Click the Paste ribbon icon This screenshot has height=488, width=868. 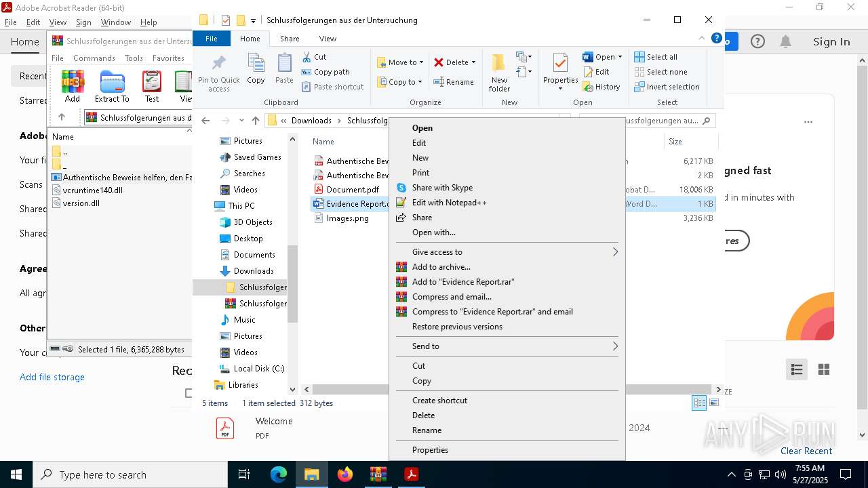coord(284,69)
